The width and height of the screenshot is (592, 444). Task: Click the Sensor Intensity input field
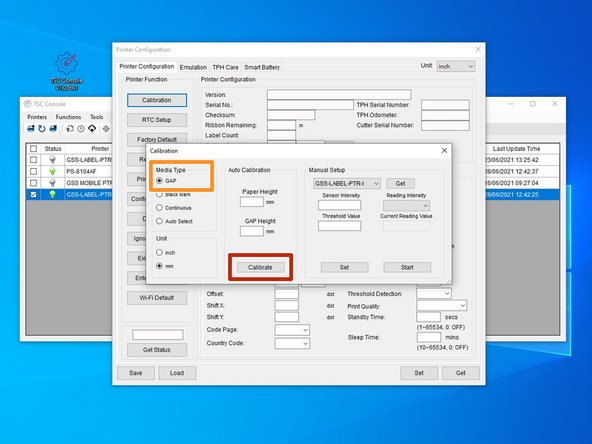click(339, 205)
